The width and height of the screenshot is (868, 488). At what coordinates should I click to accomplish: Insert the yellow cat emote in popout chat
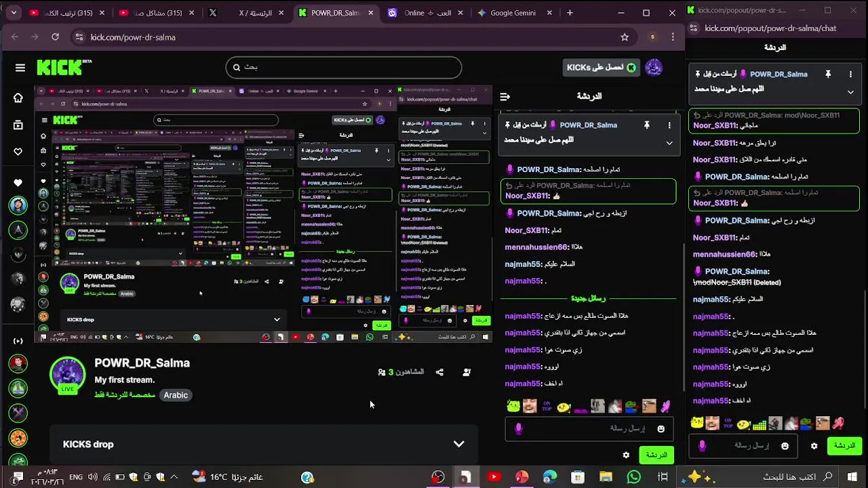click(696, 424)
